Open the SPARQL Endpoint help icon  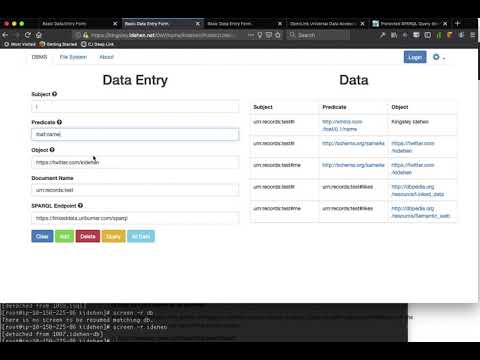(x=80, y=205)
